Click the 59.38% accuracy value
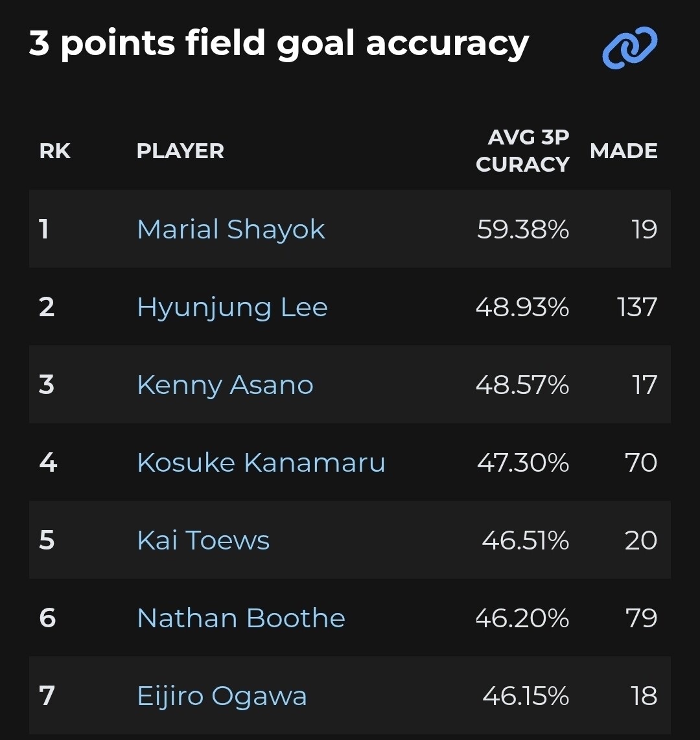Viewport: 700px width, 740px height. pos(522,229)
